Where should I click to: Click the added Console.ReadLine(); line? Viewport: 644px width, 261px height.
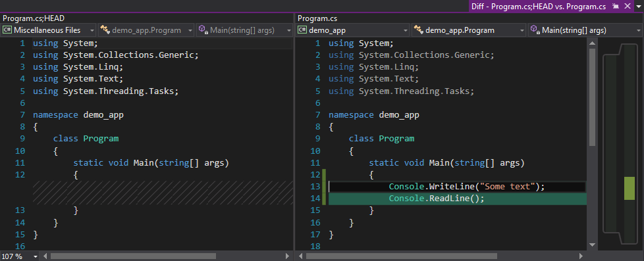pyautogui.click(x=437, y=199)
